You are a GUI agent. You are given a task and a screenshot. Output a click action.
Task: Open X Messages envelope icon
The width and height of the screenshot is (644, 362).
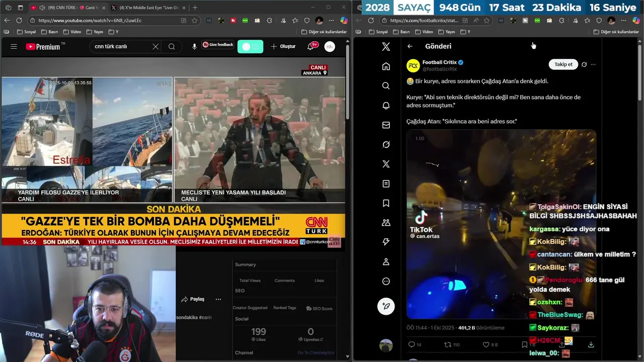[386, 125]
